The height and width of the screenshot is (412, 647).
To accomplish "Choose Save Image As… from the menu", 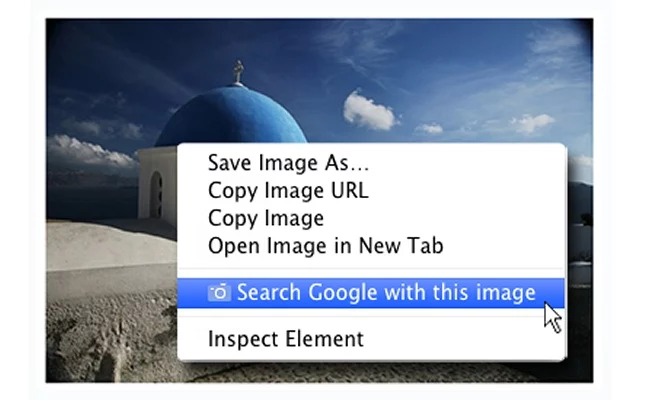I will tap(288, 163).
